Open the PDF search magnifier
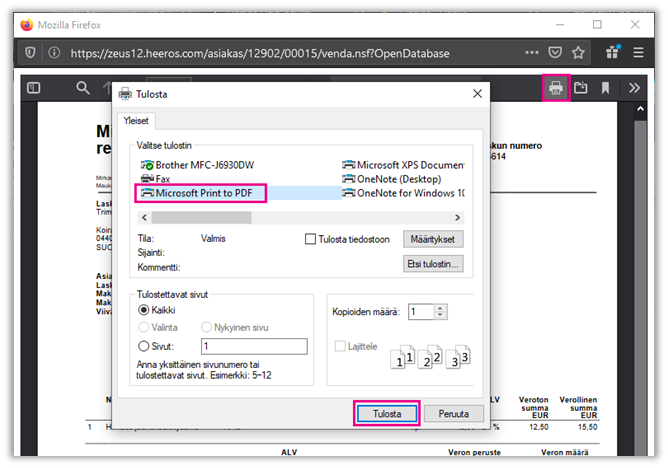 pyautogui.click(x=83, y=88)
